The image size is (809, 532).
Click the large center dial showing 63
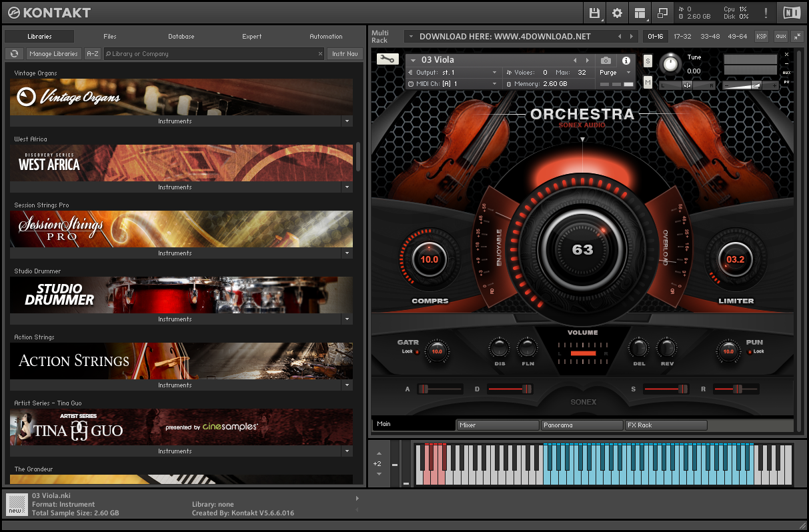(582, 250)
